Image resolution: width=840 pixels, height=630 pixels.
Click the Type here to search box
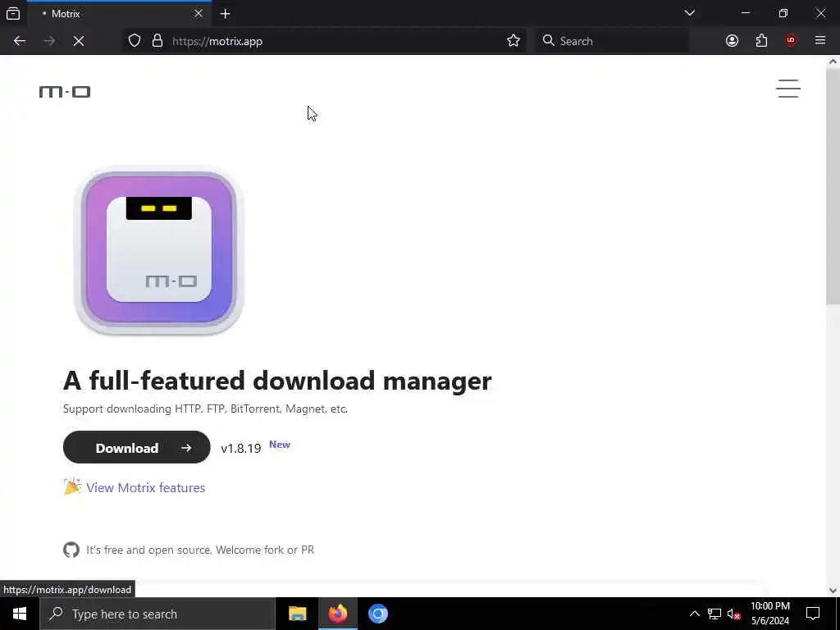tap(157, 614)
